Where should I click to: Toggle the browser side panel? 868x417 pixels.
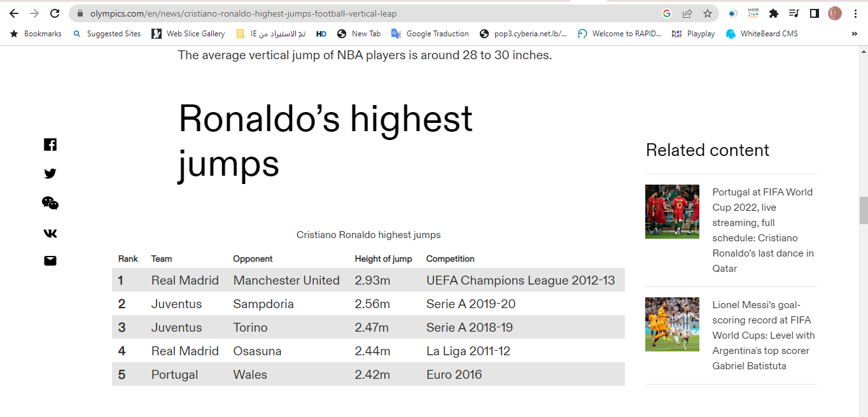click(814, 13)
